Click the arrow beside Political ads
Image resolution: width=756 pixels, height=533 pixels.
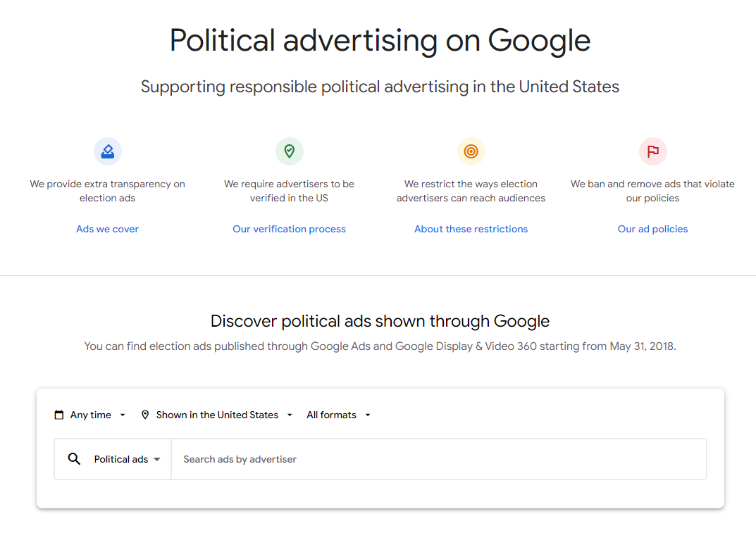[x=157, y=460]
